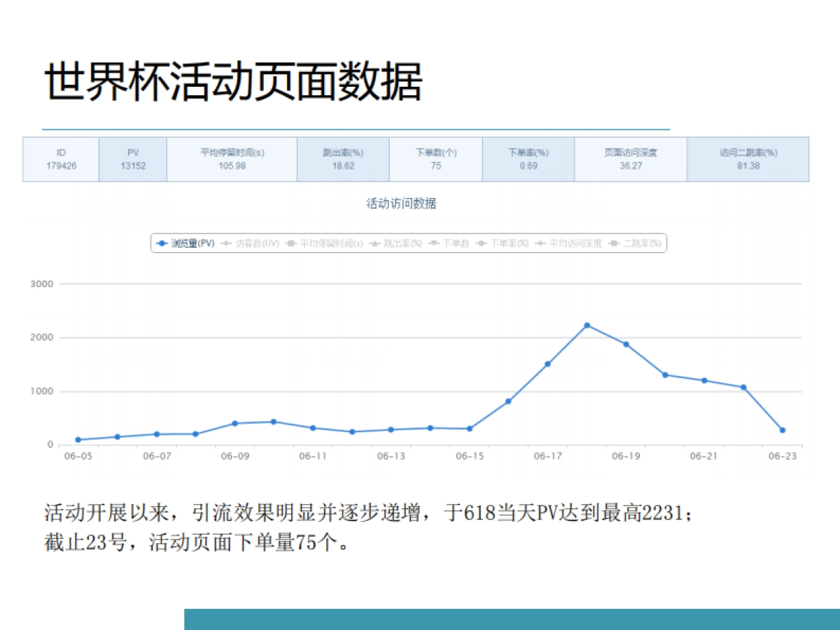Select the 浏览量(PV) legend marker icon
Screen dimensions: 840x630
pos(160,244)
